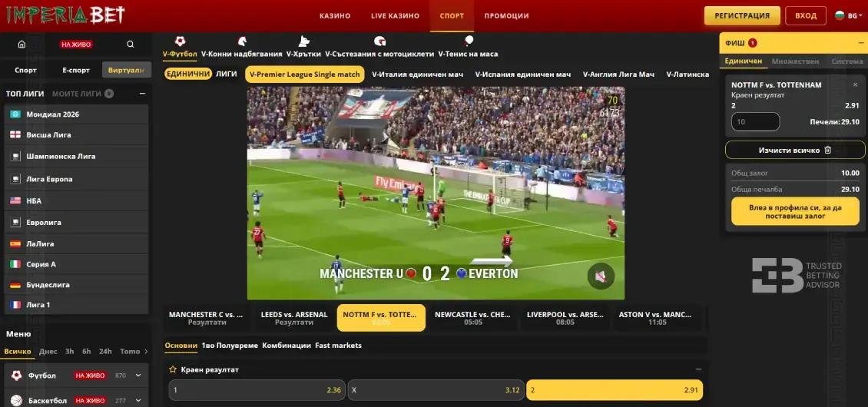Click the РЕГИСТРАЦИЯ button
Image resolution: width=868 pixels, height=407 pixels.
pos(742,15)
